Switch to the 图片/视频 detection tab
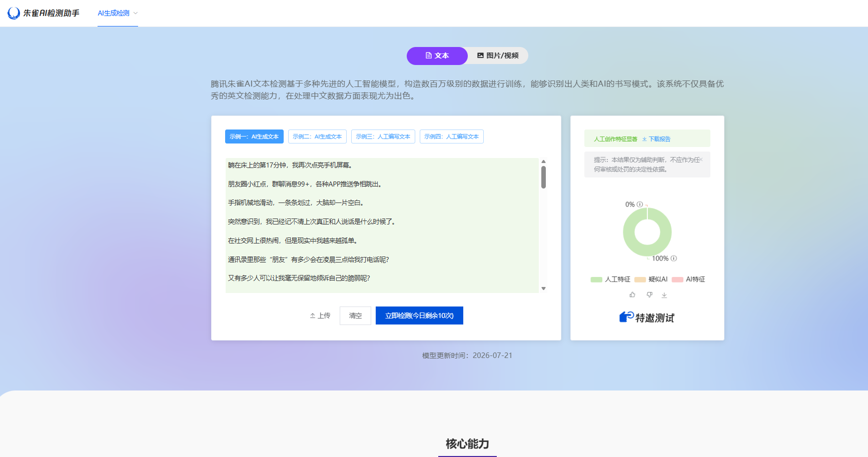Image resolution: width=868 pixels, height=457 pixels. pos(498,55)
